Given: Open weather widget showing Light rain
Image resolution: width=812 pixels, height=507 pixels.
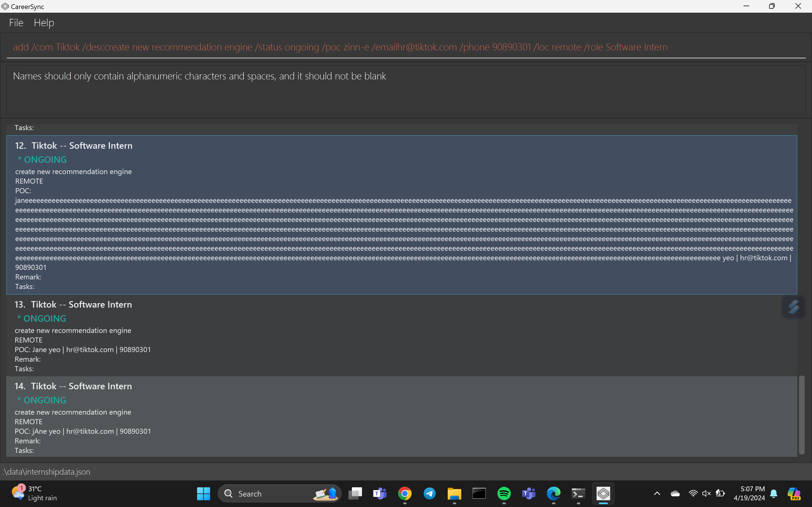Looking at the screenshot, I should (35, 493).
